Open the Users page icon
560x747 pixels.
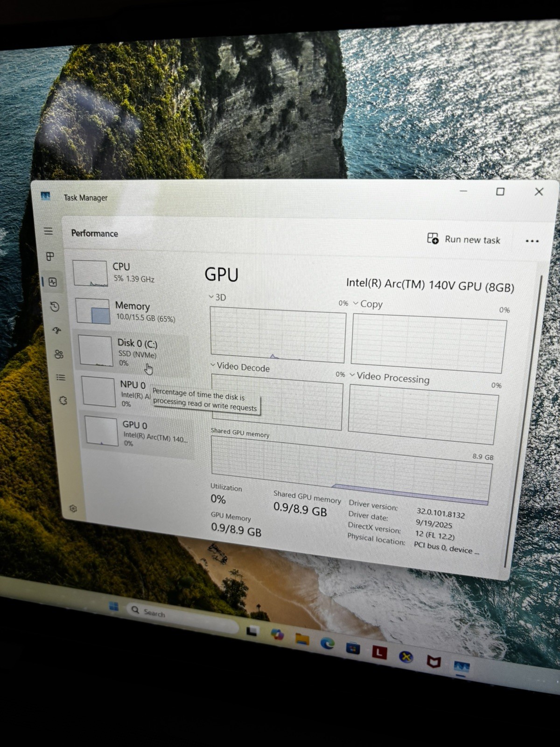click(59, 354)
